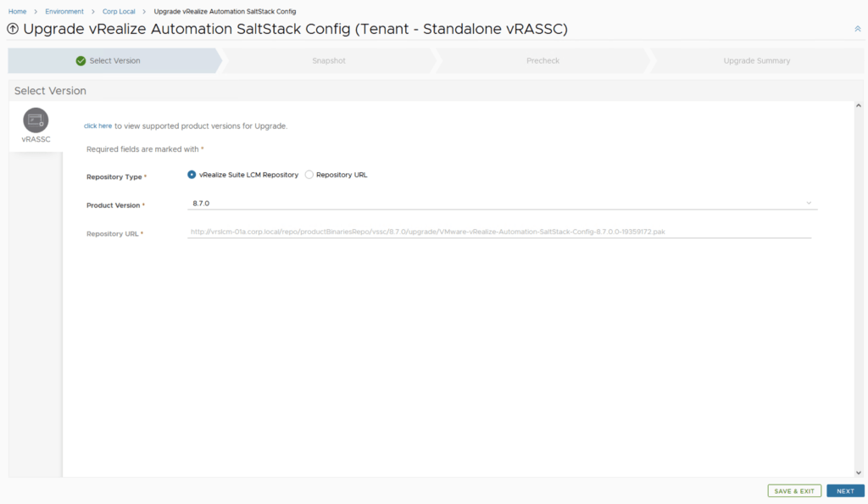
Task: Open the "click here" supported versions link
Action: 97,126
